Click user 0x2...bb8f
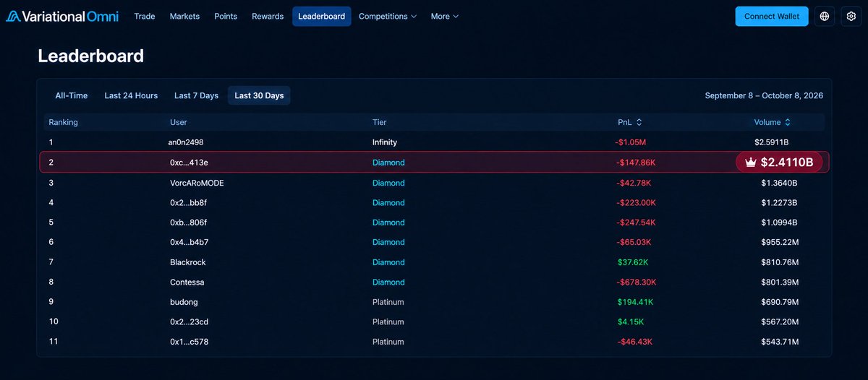The width and height of the screenshot is (868, 380). 189,203
